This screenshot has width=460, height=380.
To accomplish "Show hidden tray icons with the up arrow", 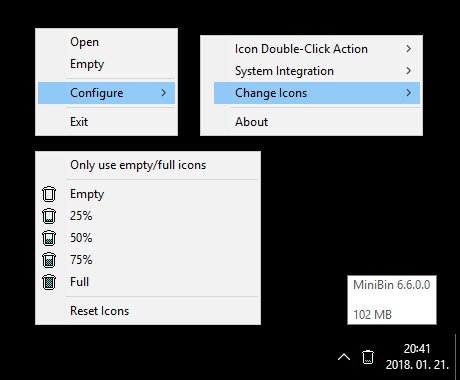I will pyautogui.click(x=344, y=357).
